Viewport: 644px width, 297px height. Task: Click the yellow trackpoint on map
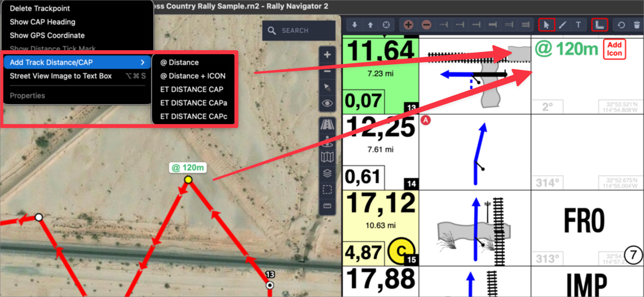tap(188, 179)
